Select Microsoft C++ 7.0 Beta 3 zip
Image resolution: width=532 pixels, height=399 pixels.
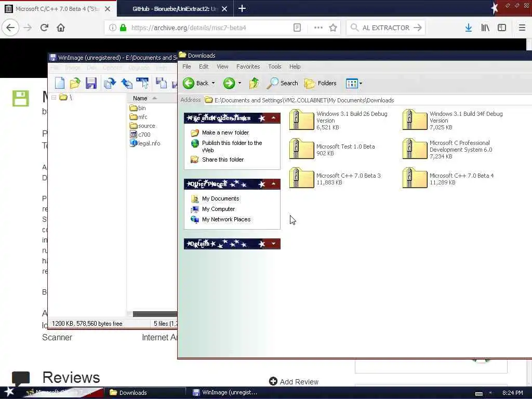tap(335, 179)
